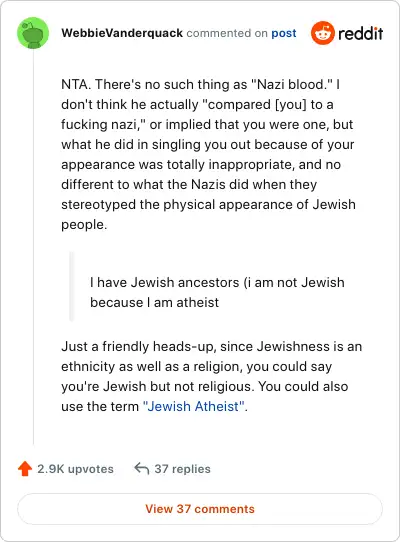Click the "37 replies" label
Image resolution: width=400 pixels, height=542 pixels.
pyautogui.click(x=182, y=469)
